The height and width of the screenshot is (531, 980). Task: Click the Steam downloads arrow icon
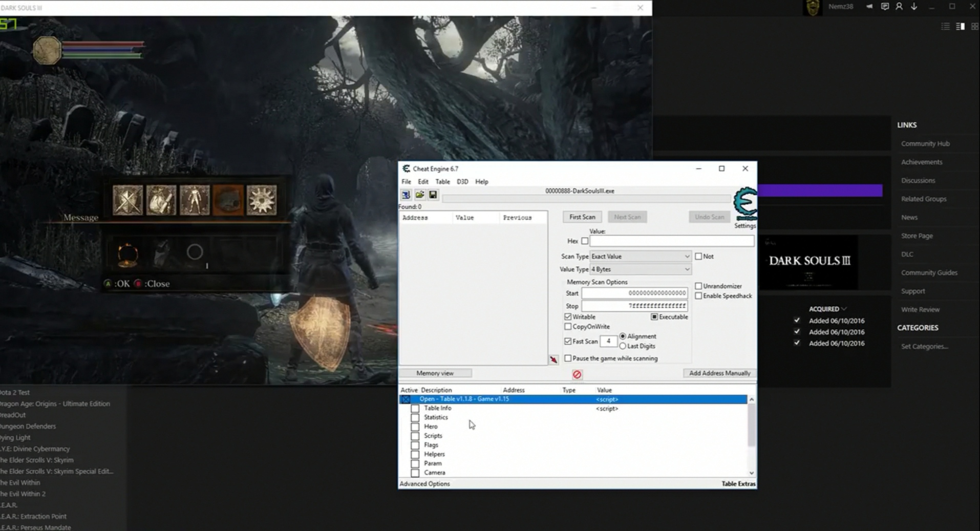(914, 7)
